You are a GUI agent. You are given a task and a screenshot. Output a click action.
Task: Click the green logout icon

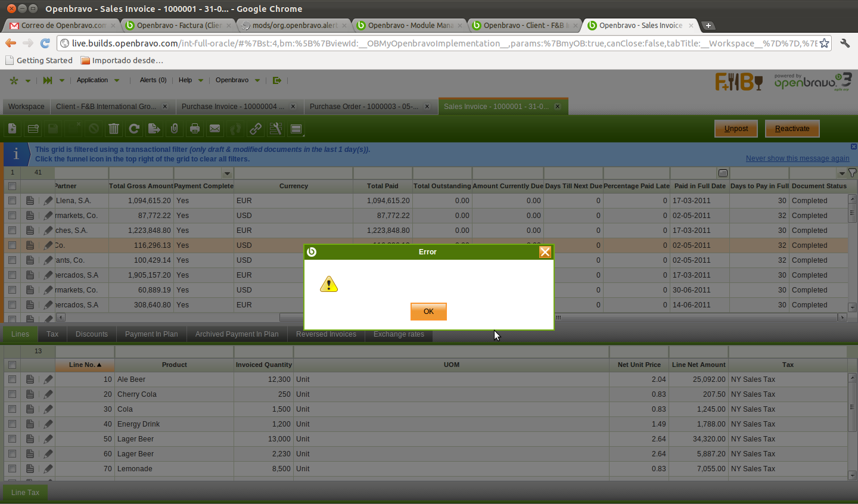coord(276,80)
